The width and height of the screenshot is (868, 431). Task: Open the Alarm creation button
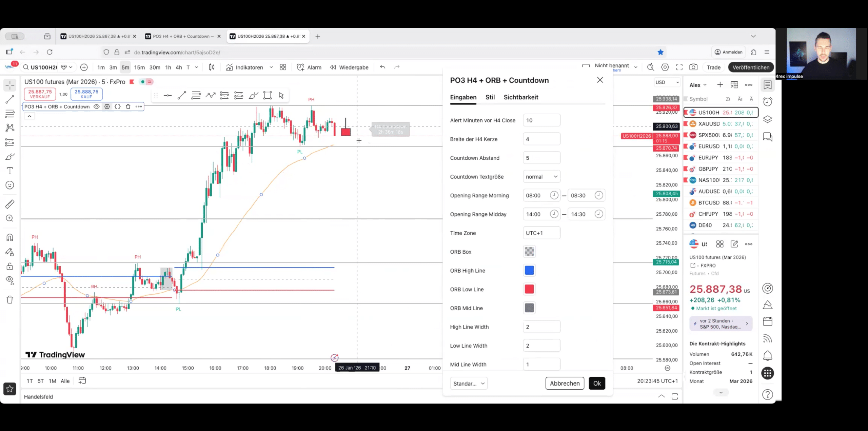tap(309, 67)
